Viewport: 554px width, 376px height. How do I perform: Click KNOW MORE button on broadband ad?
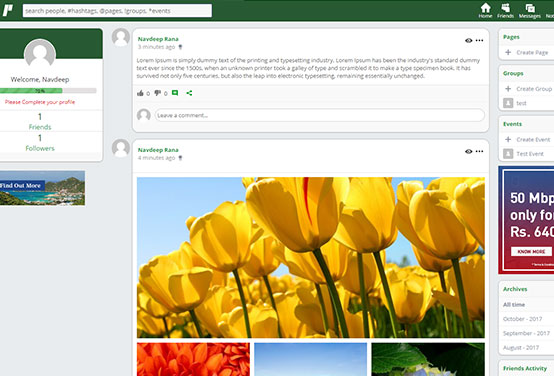[x=531, y=251]
